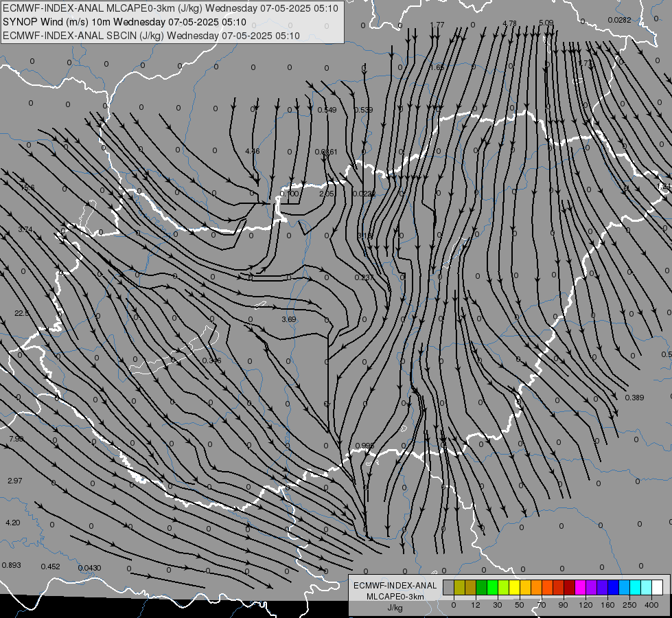Click the map value 4.78
The height and width of the screenshot is (618, 672).
tap(509, 23)
